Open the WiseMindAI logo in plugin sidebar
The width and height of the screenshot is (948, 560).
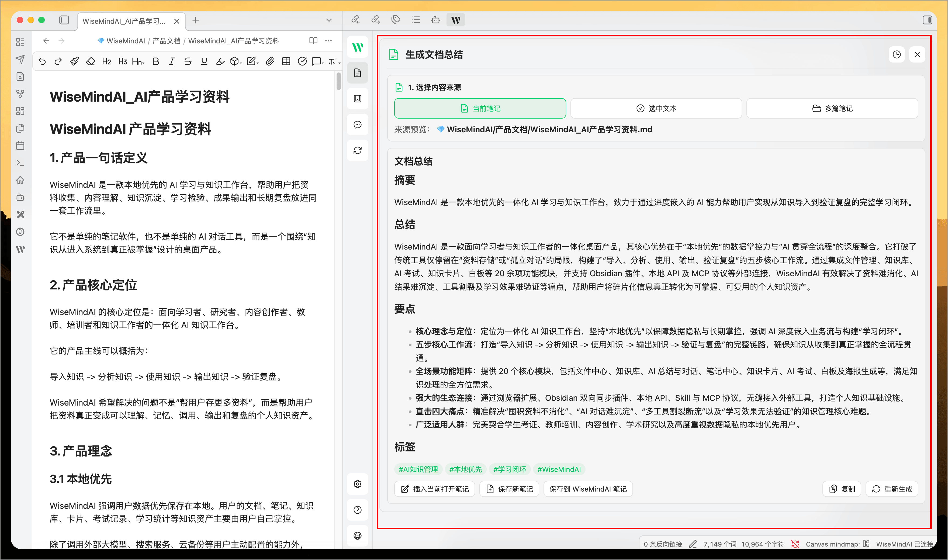[358, 47]
